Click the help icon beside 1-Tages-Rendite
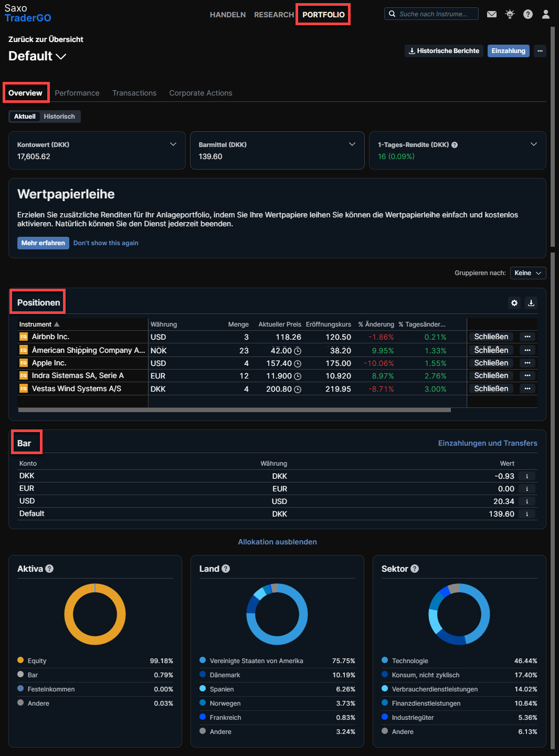Image resolution: width=559 pixels, height=756 pixels. pos(455,145)
